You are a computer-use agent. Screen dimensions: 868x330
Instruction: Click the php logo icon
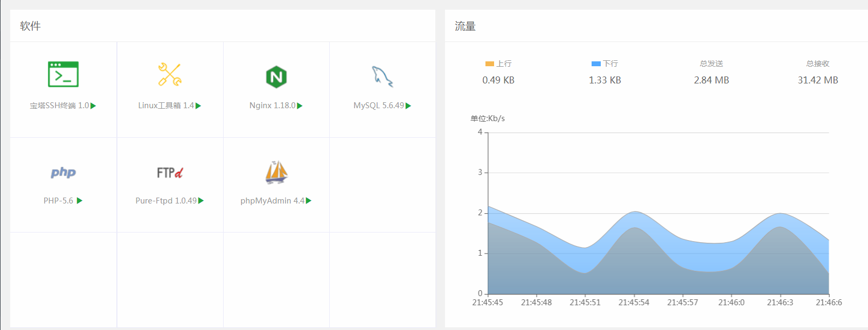click(63, 172)
